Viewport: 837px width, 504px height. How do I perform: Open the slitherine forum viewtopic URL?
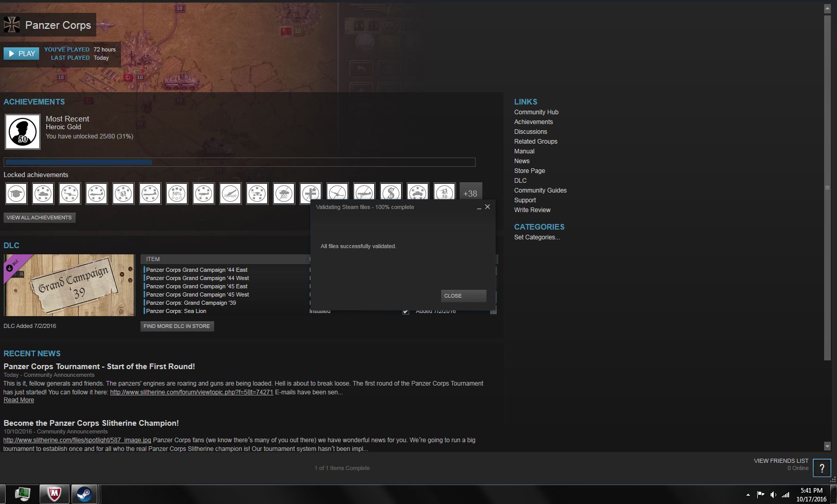[x=191, y=392]
